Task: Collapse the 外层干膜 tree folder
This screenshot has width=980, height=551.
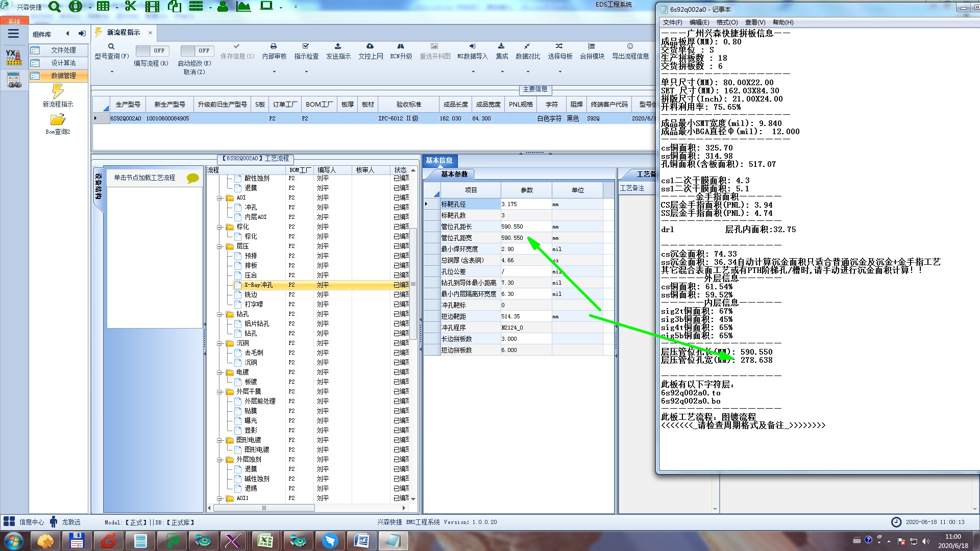Action: [219, 392]
